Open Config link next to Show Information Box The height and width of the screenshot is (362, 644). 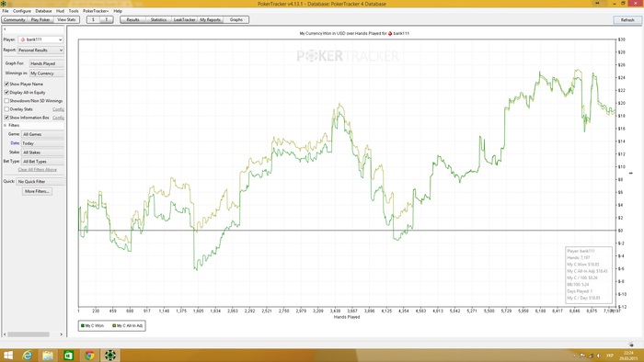(x=58, y=118)
